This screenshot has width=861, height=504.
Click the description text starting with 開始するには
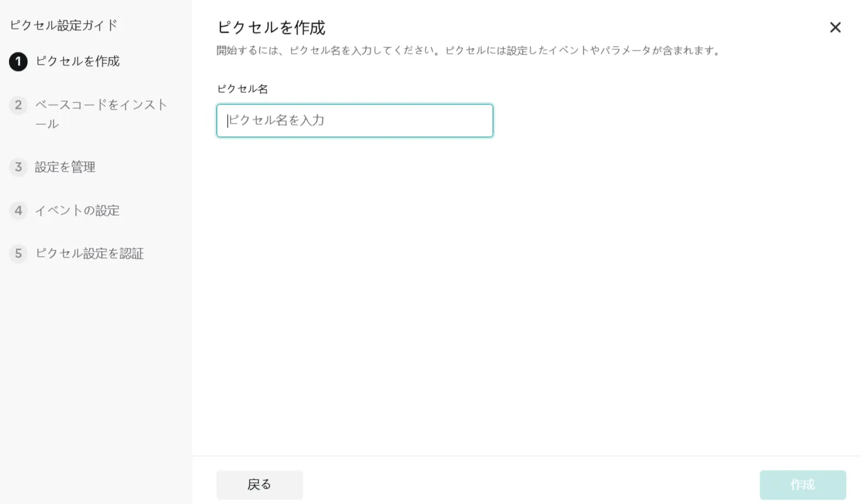469,51
